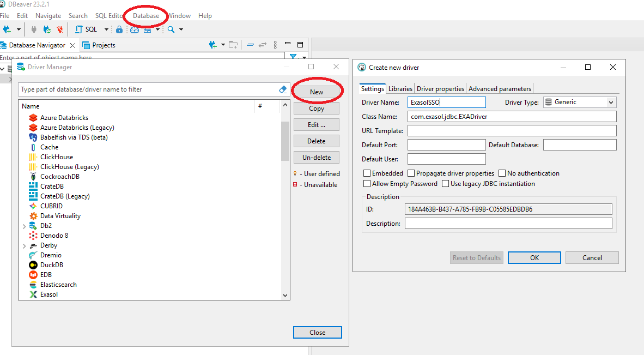This screenshot has height=355, width=644.
Task: Open the Driver Type dropdown
Action: (611, 102)
